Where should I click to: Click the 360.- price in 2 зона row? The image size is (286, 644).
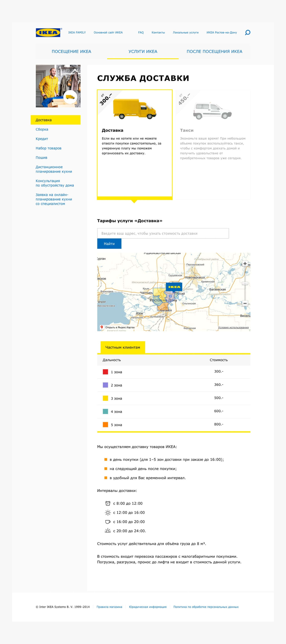[219, 385]
